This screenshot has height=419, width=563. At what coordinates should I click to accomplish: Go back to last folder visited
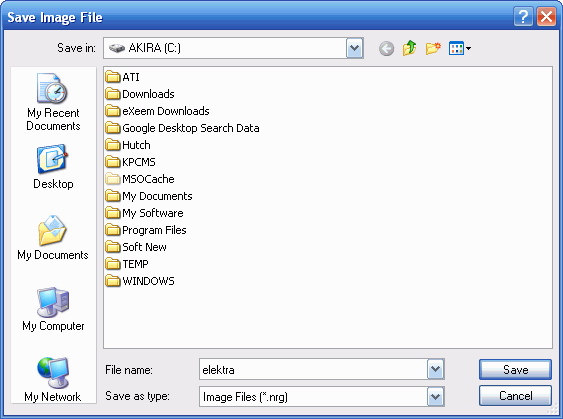(x=386, y=48)
